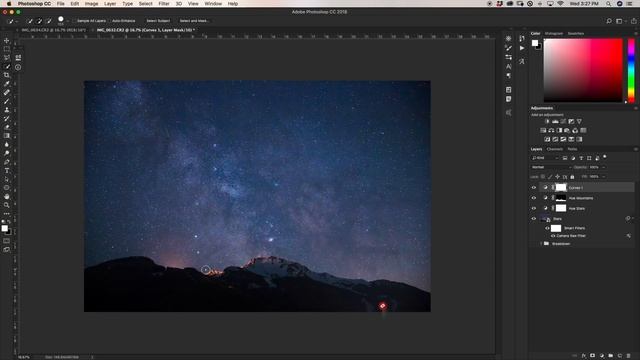The image size is (640, 360).
Task: Select the Clone Stamp tool
Action: pos(7,110)
